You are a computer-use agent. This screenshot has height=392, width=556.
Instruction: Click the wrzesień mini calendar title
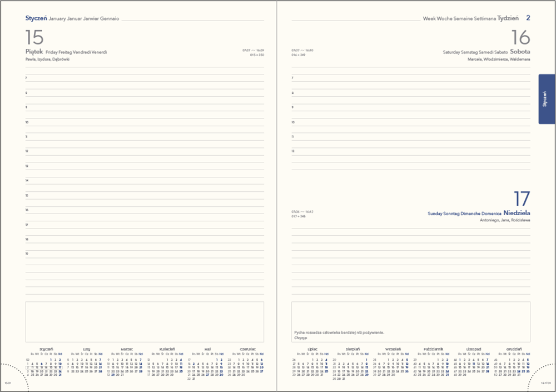393,349
